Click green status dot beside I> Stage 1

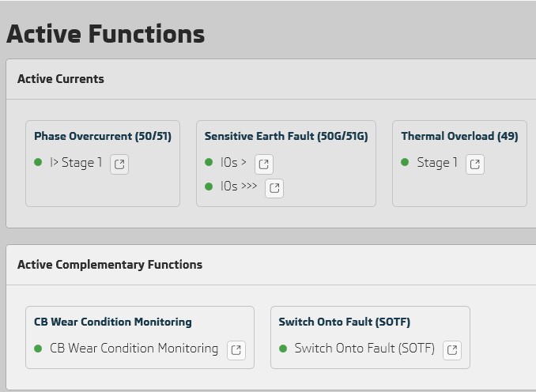click(38, 162)
